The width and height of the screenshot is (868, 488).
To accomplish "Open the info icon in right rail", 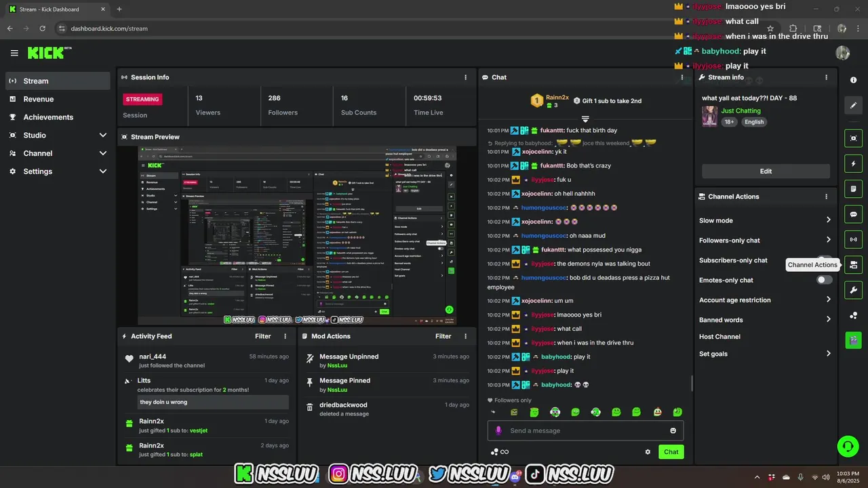I will (853, 80).
